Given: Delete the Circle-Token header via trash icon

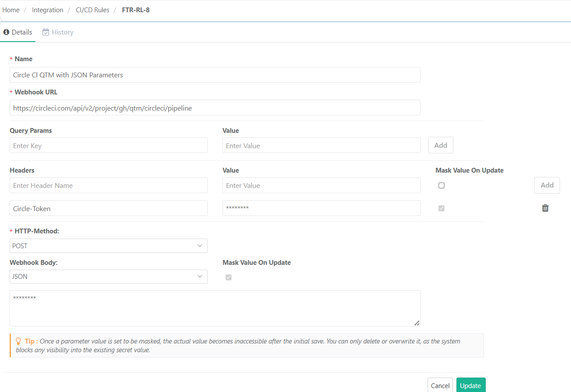Looking at the screenshot, I should (x=545, y=208).
